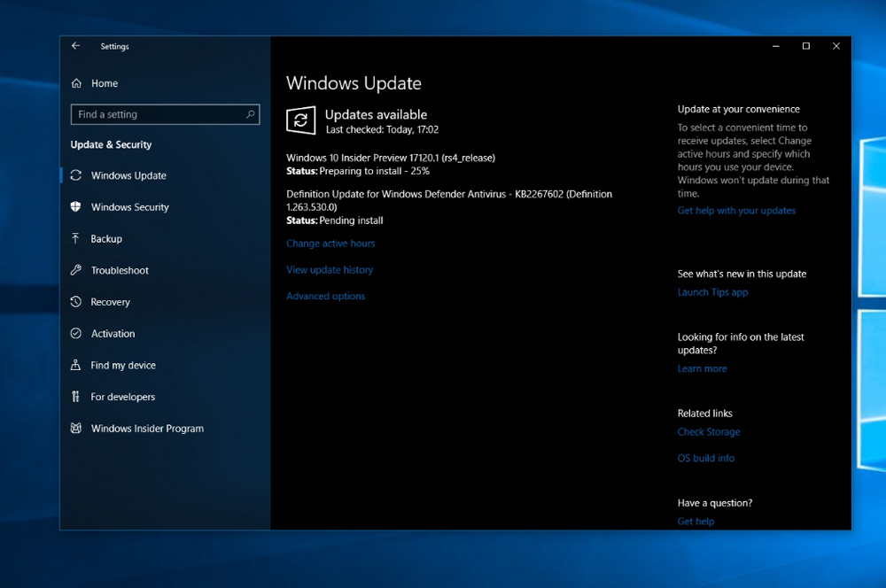Click the Home house icon
The height and width of the screenshot is (588, 886).
pos(76,83)
